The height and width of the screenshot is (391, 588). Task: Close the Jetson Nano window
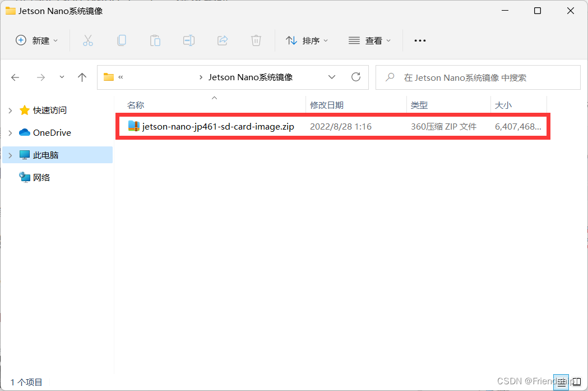click(x=571, y=11)
